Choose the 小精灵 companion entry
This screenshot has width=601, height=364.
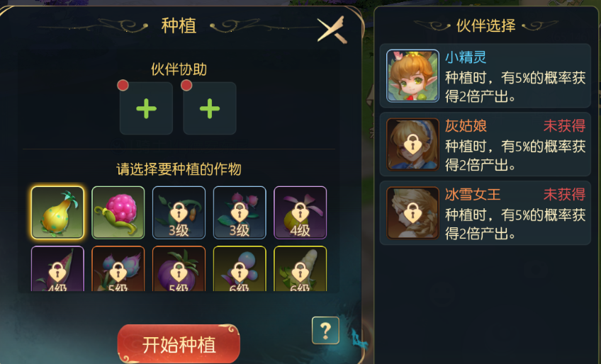click(485, 76)
